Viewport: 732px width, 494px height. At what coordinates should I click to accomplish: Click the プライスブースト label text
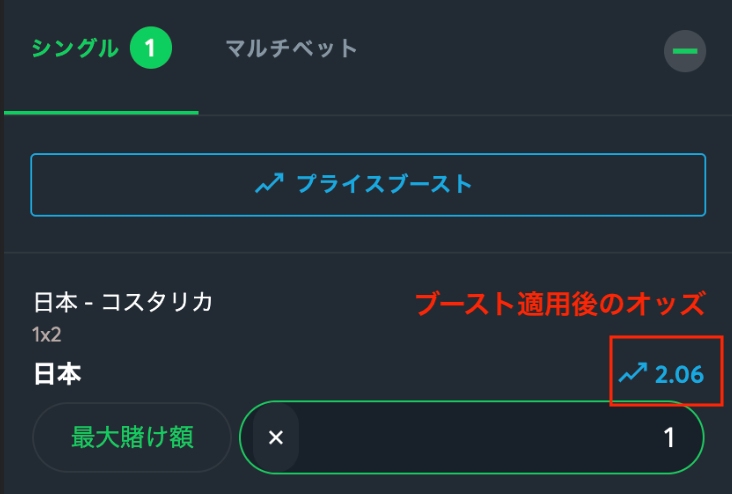tap(384, 185)
